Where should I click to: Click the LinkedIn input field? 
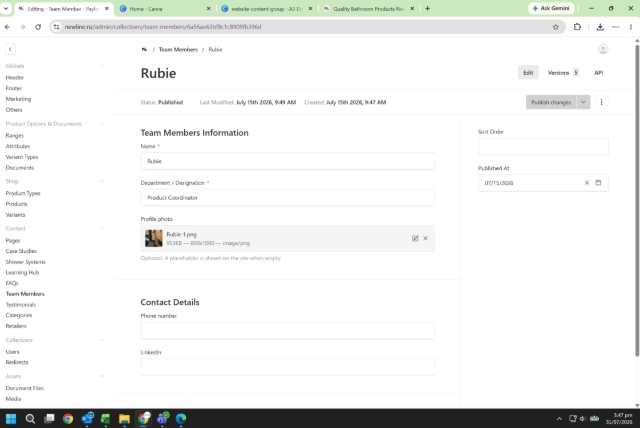click(x=288, y=367)
